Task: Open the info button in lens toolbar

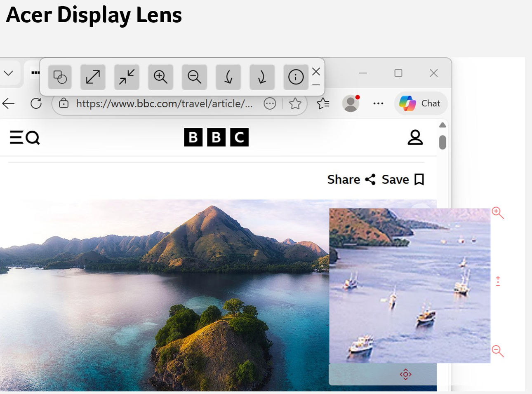Action: pyautogui.click(x=296, y=77)
